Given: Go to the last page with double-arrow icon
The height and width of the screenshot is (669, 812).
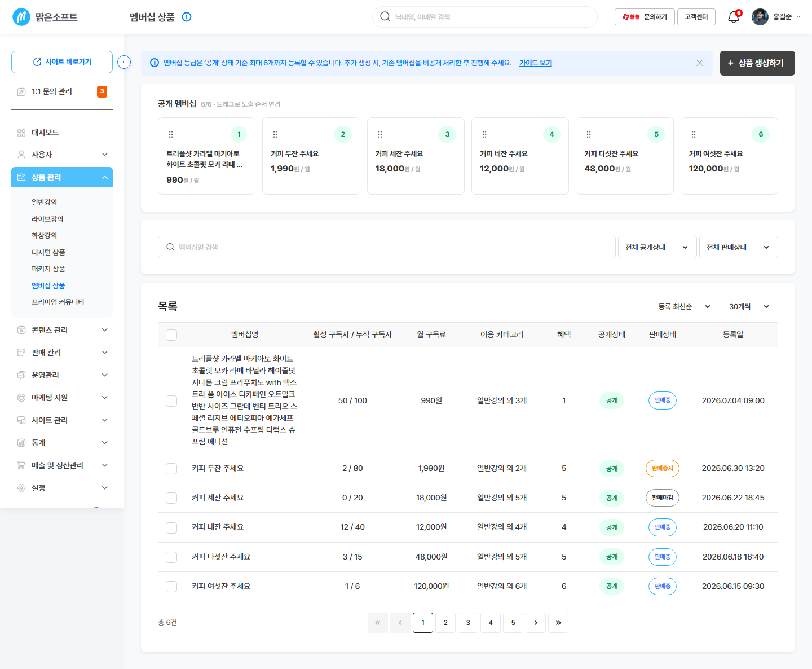Looking at the screenshot, I should pyautogui.click(x=558, y=623).
